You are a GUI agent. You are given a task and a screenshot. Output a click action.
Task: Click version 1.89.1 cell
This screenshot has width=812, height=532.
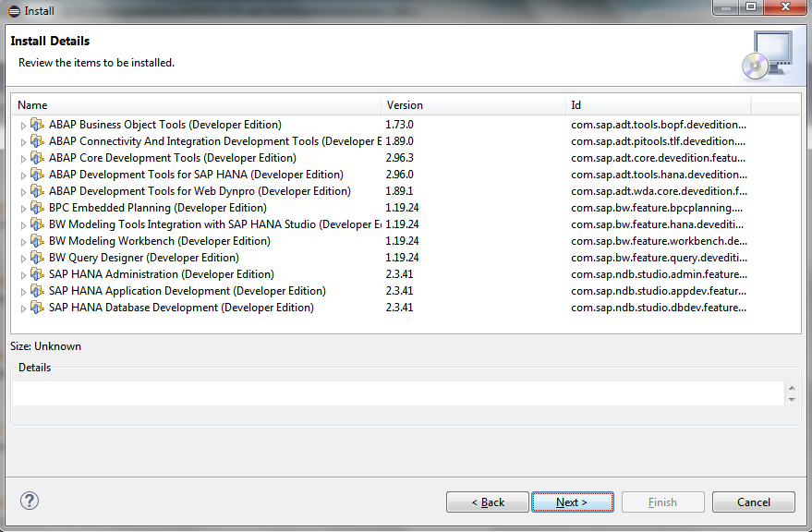point(399,190)
